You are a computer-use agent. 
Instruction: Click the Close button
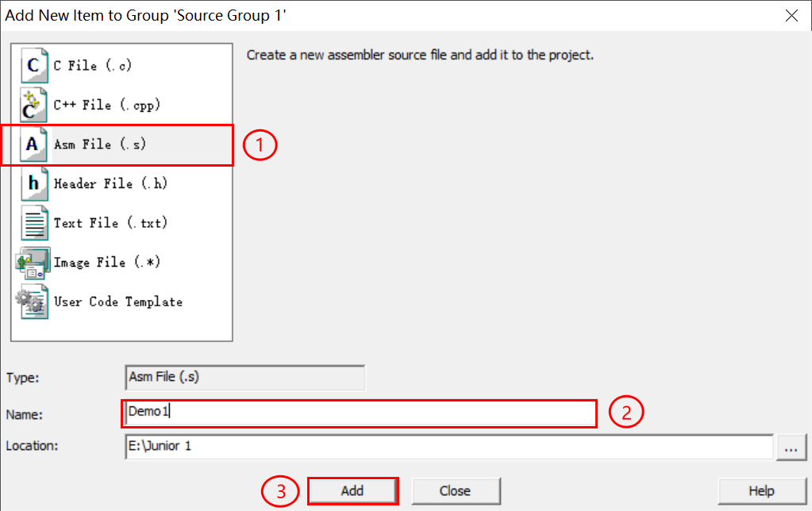click(x=456, y=491)
